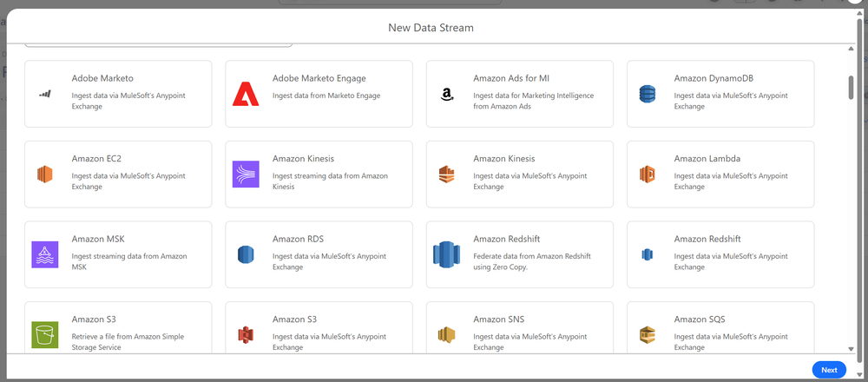The width and height of the screenshot is (868, 382).
Task: Click the vertical scrollbar thumb in the dialog
Action: point(851,87)
